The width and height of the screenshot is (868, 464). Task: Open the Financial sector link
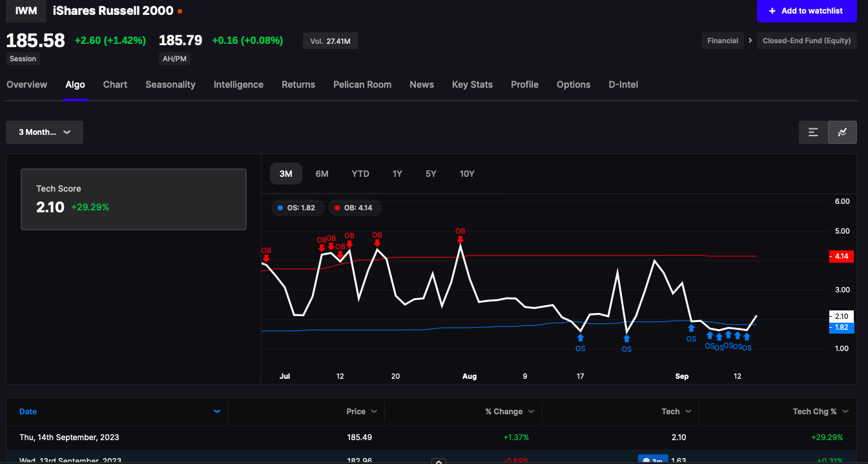[723, 41]
